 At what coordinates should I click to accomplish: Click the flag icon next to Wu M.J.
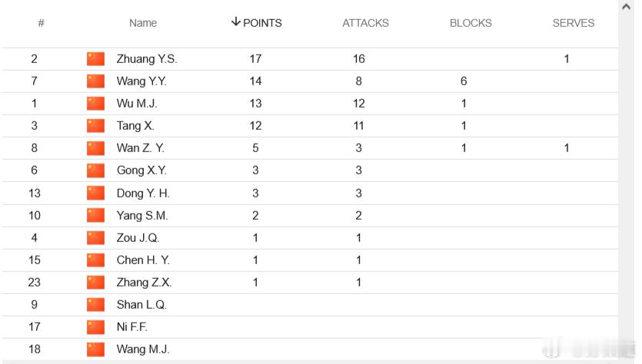click(x=95, y=104)
